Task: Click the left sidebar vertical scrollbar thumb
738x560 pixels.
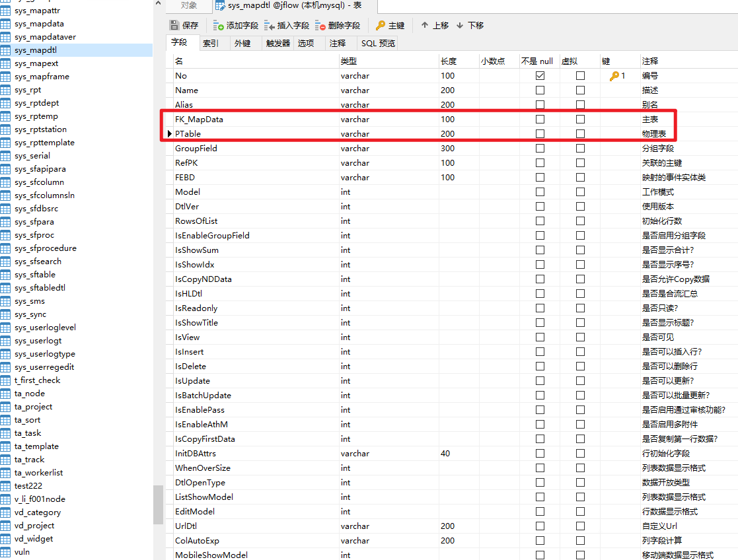Action: point(158,505)
